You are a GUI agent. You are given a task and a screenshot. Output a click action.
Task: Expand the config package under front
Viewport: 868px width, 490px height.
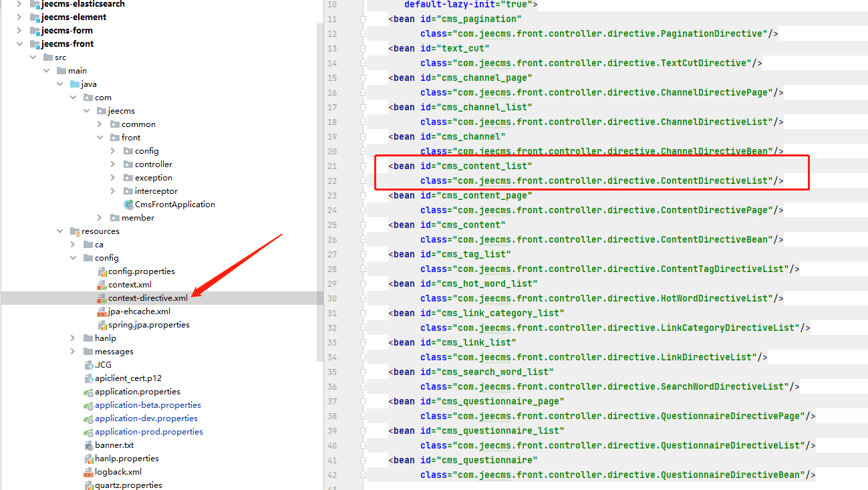(112, 151)
